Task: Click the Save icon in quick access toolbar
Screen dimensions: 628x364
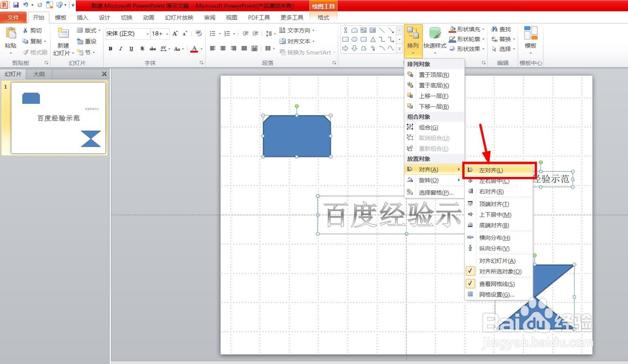Action: 16,5
